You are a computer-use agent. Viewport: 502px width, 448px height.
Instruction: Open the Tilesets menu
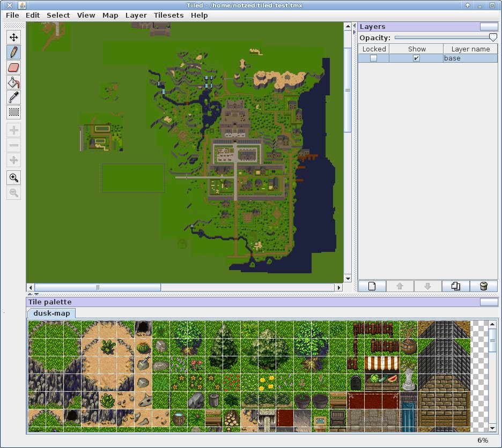169,16
